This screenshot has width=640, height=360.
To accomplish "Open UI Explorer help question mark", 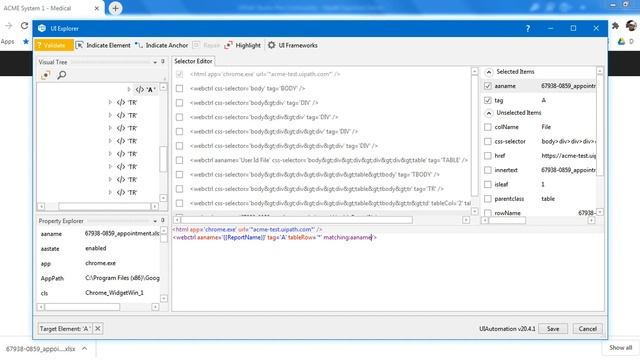I will (x=528, y=29).
